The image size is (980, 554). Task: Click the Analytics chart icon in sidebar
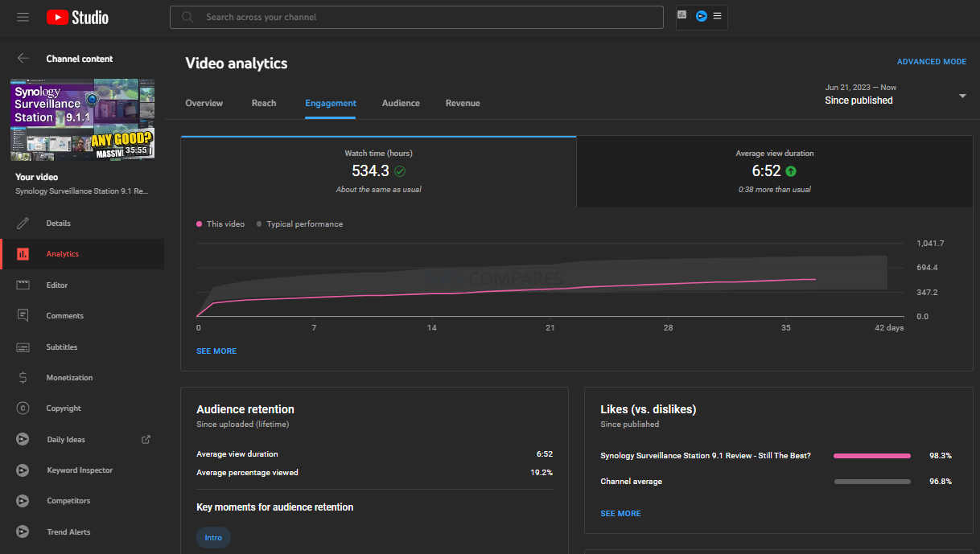coord(23,254)
